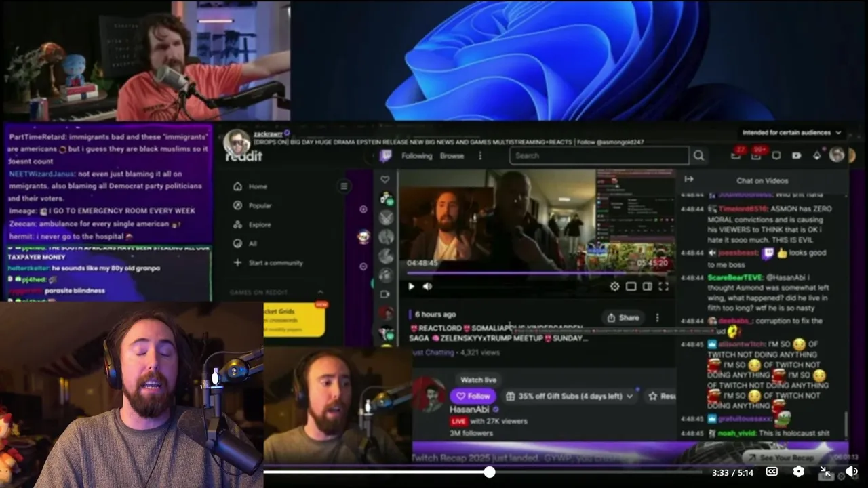Click the 3M followers text
Screen dimensions: 868x488
point(471,433)
